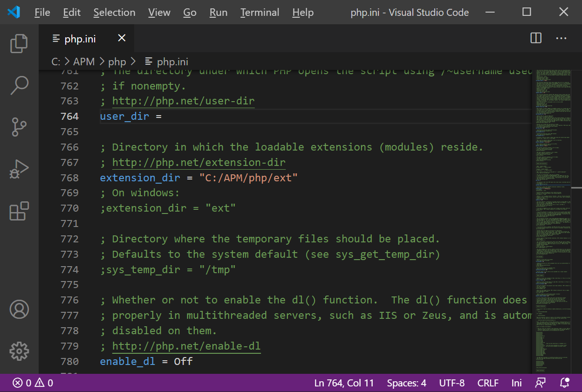Open the View menu

point(159,13)
